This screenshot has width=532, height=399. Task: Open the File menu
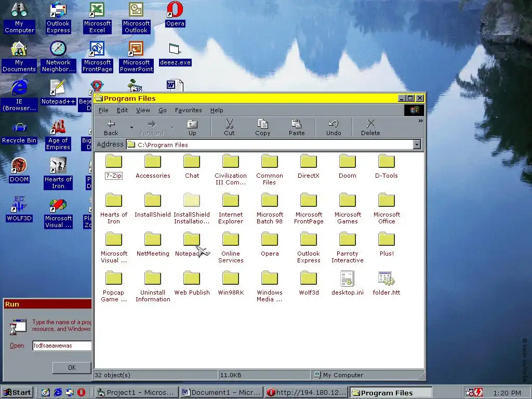point(103,110)
